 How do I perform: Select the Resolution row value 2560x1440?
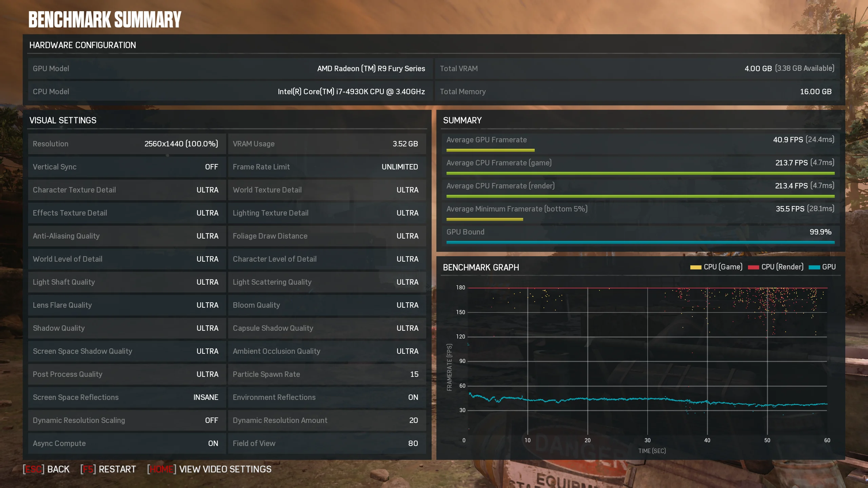click(x=181, y=144)
